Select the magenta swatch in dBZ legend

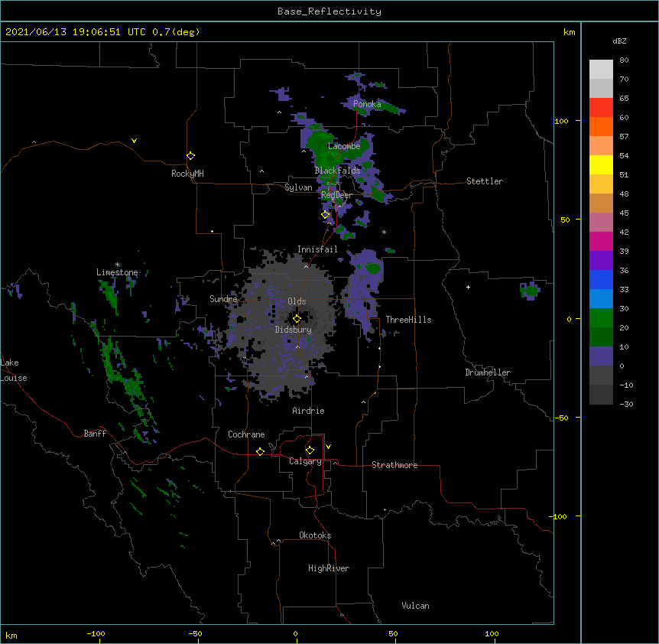click(x=601, y=241)
